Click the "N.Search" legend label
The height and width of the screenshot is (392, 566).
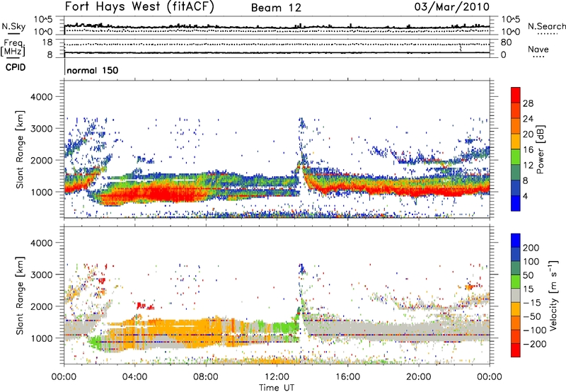[546, 26]
